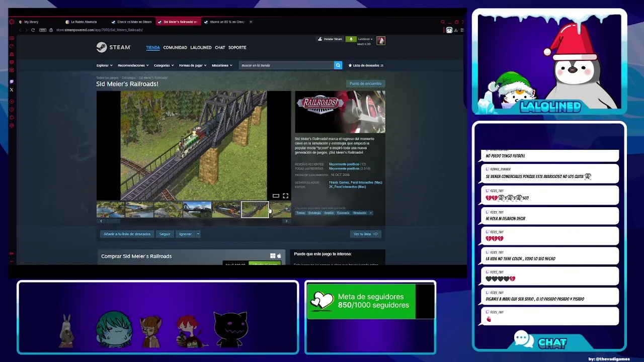Click the green-haired avatar in bottom panel

115,329
